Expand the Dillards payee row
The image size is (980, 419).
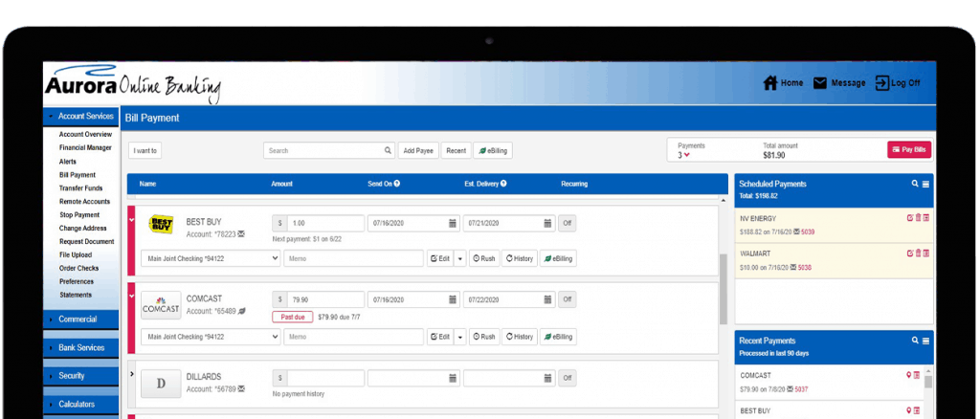point(131,374)
